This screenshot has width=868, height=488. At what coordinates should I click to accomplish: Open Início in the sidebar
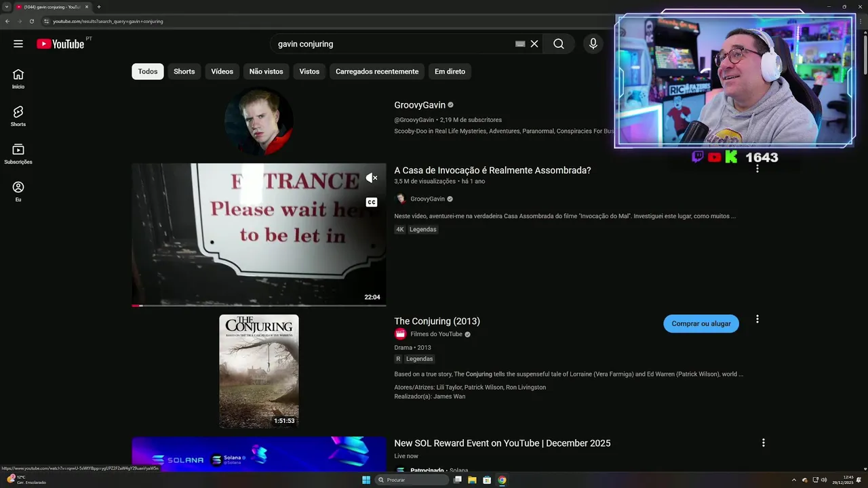[18, 79]
